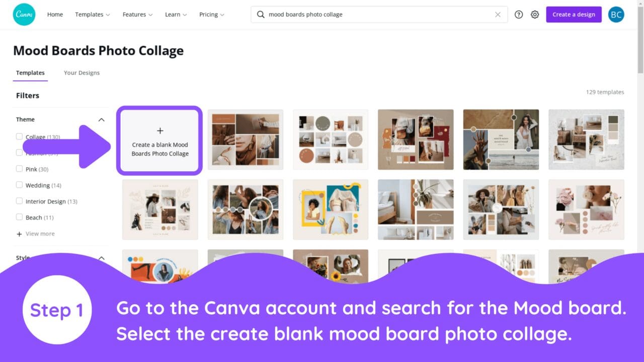Clear the search field using the X icon
This screenshot has height=362, width=644.
497,15
